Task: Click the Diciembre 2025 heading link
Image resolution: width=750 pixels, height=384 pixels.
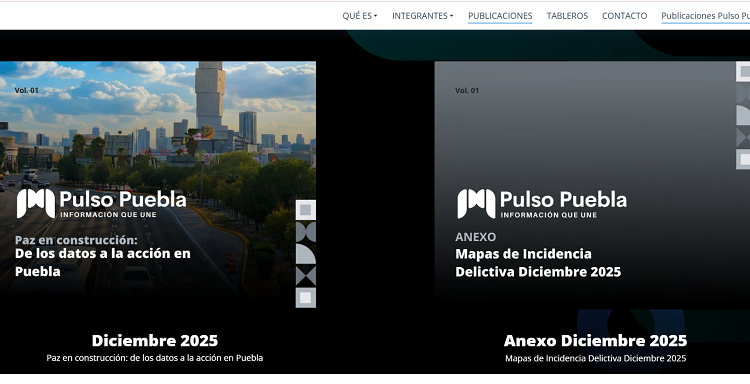Action: (154, 340)
